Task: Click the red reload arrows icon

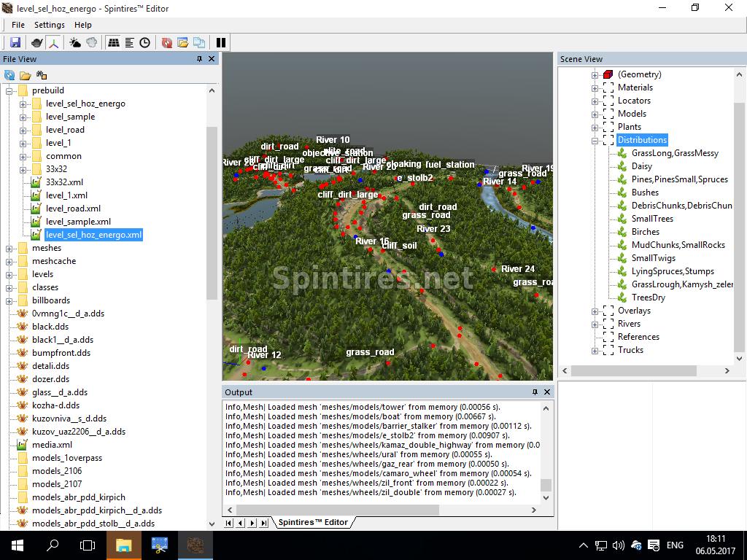Action: pos(167,42)
